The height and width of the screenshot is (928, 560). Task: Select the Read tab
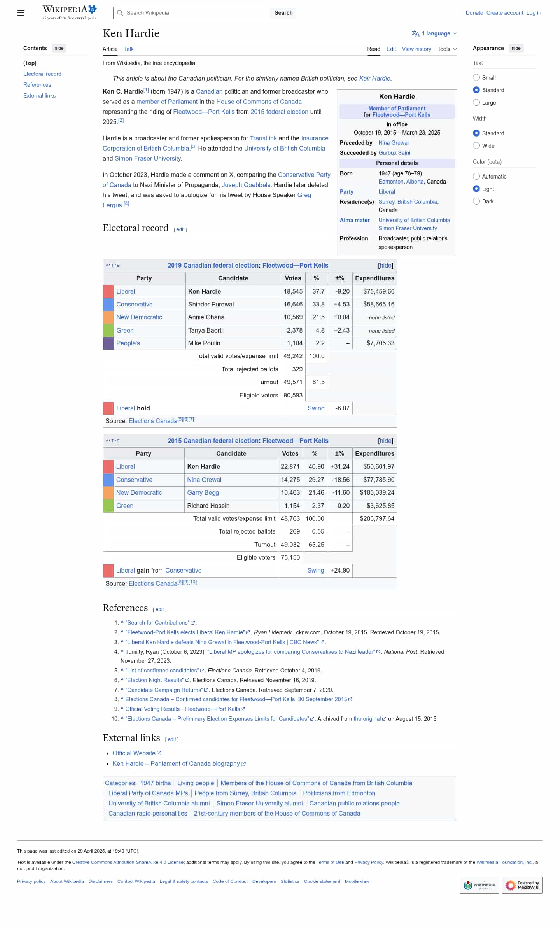pos(374,49)
